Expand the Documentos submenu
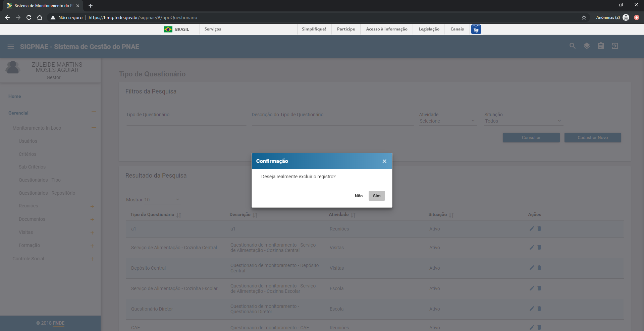644x331 pixels. [92, 219]
